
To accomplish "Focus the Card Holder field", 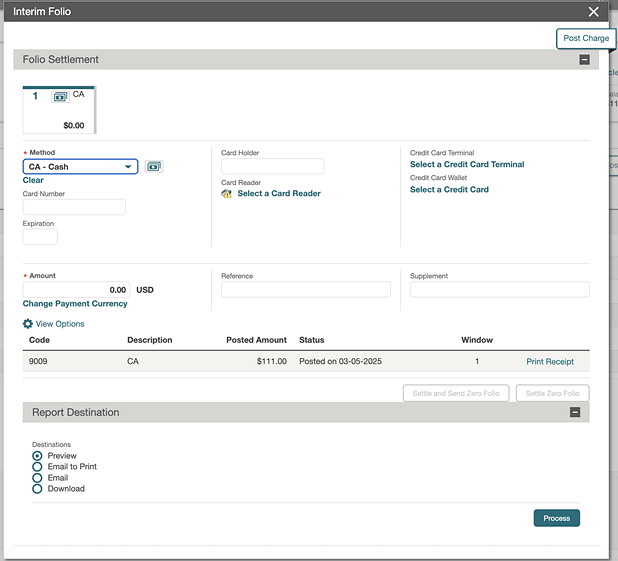I will (272, 166).
